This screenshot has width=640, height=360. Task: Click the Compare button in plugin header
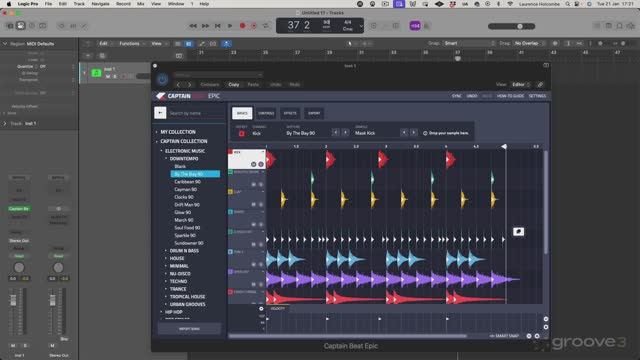click(210, 84)
